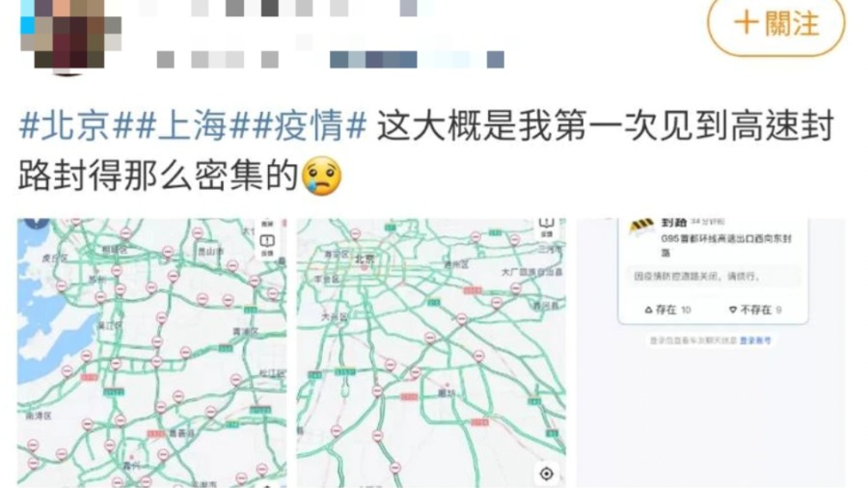Viewport: 868px width, 488px height.
Task: Click the blue 登录账号 login link
Action: (755, 340)
